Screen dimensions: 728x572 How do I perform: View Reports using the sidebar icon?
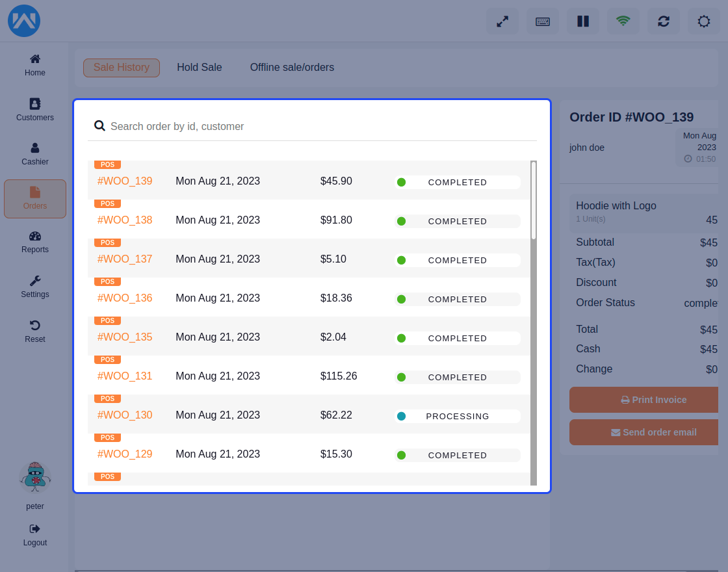pyautogui.click(x=34, y=241)
